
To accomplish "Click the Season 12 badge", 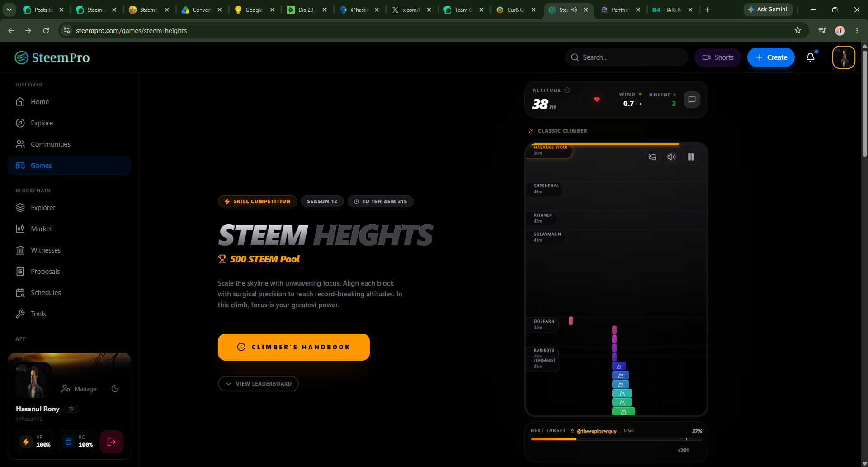I will click(x=322, y=201).
